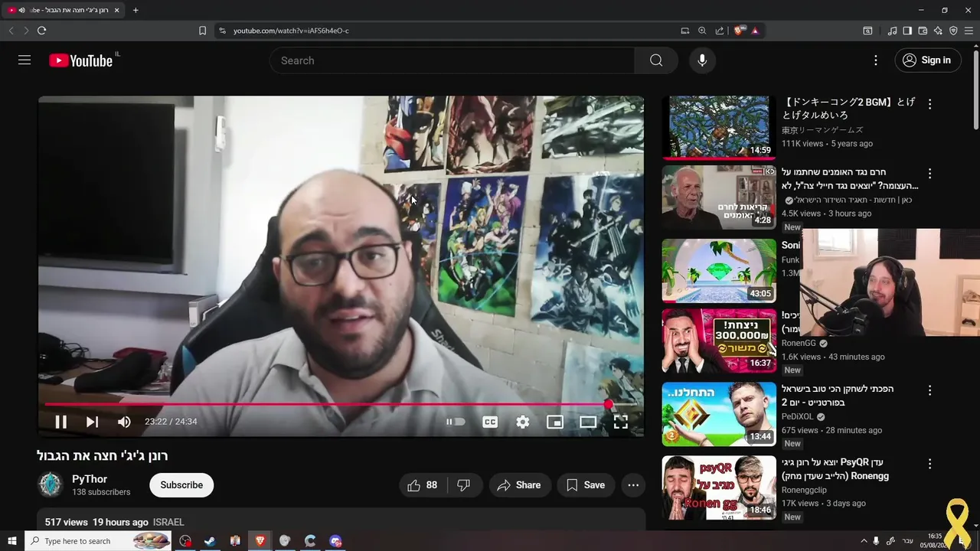Mute the video volume
This screenshot has width=980, height=551.
tap(124, 422)
